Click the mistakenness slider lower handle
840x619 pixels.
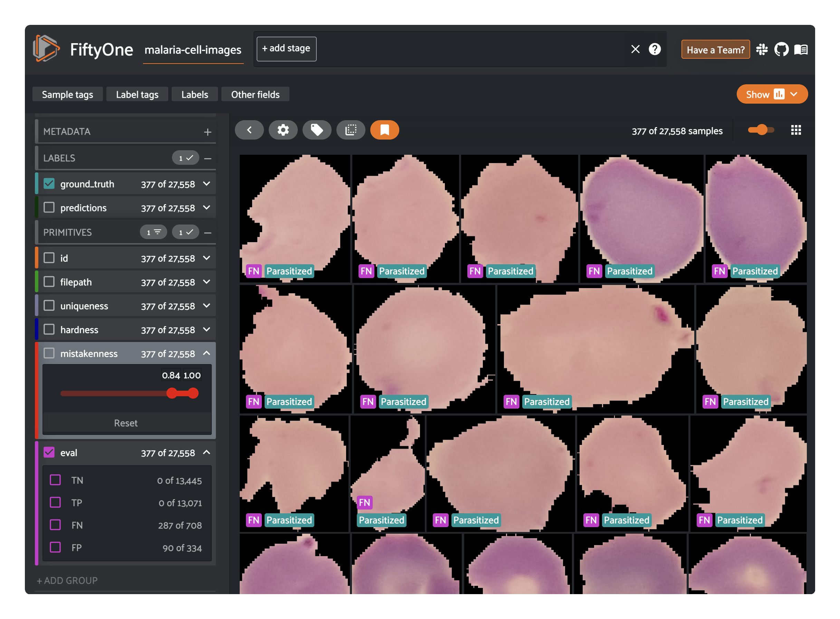(x=172, y=393)
